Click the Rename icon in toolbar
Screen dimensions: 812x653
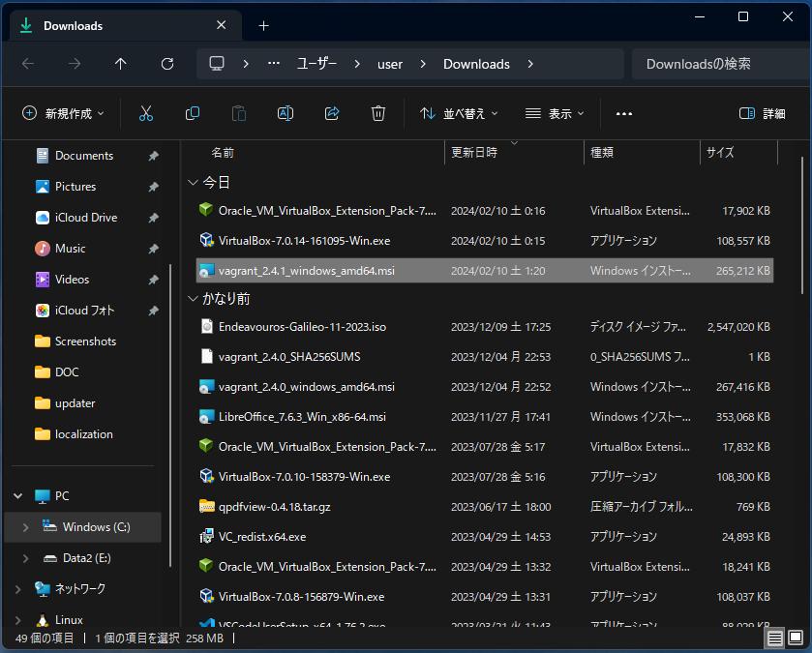(286, 113)
